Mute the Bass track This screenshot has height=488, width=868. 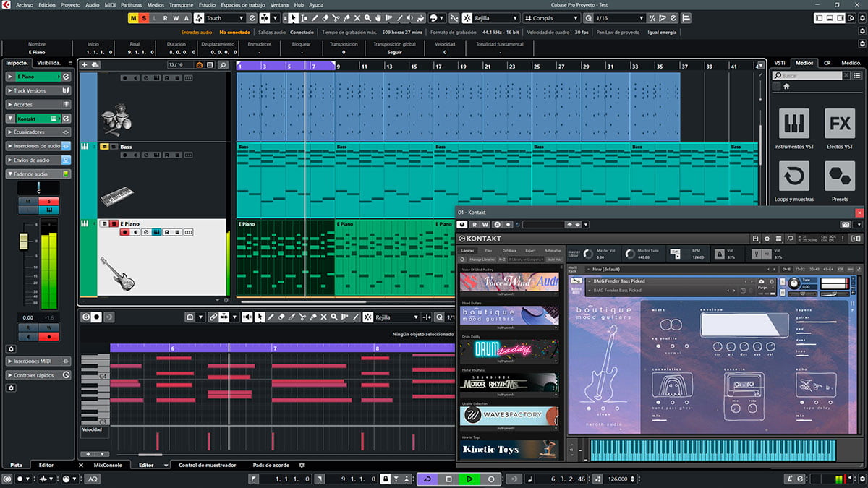pos(104,146)
